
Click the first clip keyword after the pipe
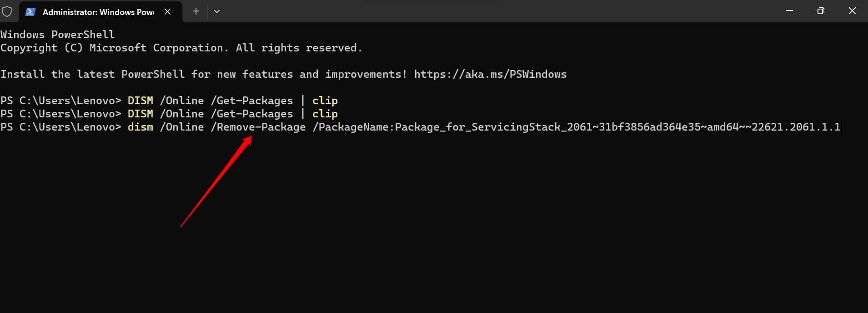[325, 100]
